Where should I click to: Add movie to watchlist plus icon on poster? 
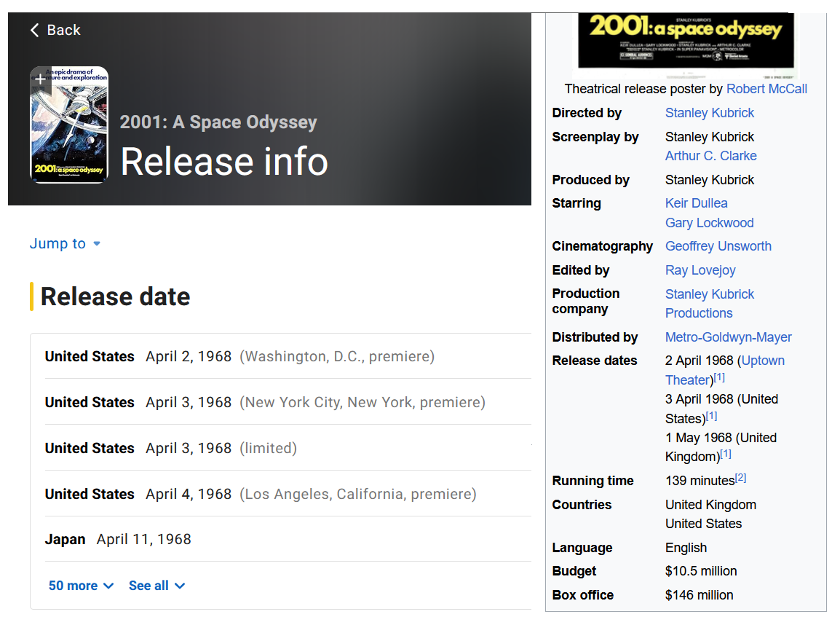point(39,79)
